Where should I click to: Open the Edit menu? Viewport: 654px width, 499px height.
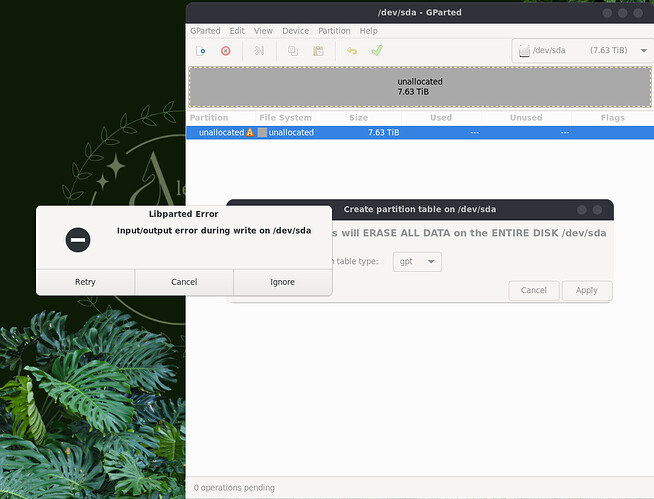pyautogui.click(x=237, y=31)
